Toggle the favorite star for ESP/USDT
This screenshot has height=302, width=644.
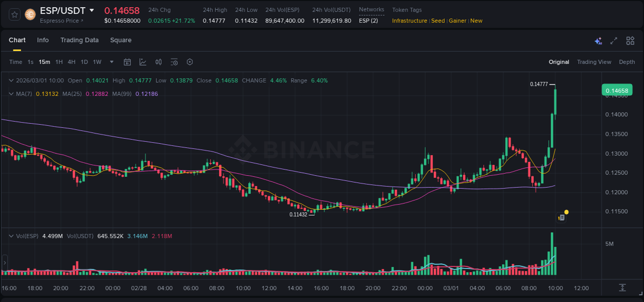[x=14, y=14]
